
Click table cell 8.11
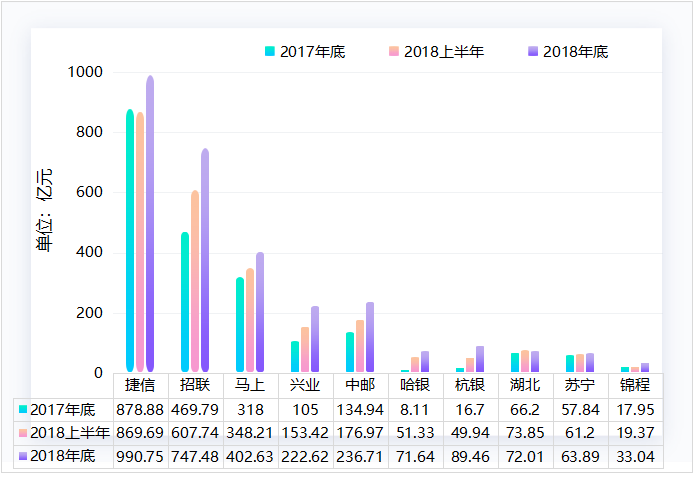pyautogui.click(x=415, y=410)
